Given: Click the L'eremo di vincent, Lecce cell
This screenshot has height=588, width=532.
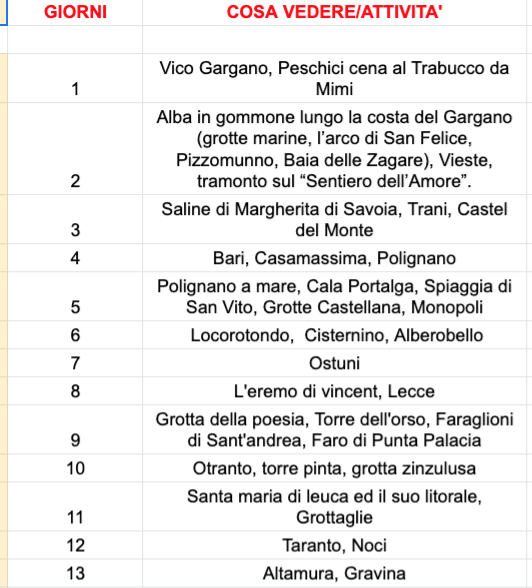Looking at the screenshot, I should click(x=334, y=391).
